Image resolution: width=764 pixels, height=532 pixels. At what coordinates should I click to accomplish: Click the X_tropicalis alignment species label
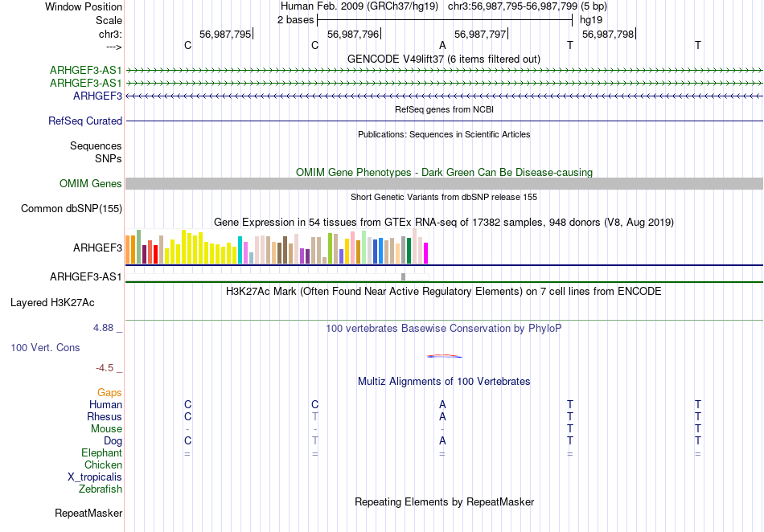click(95, 477)
